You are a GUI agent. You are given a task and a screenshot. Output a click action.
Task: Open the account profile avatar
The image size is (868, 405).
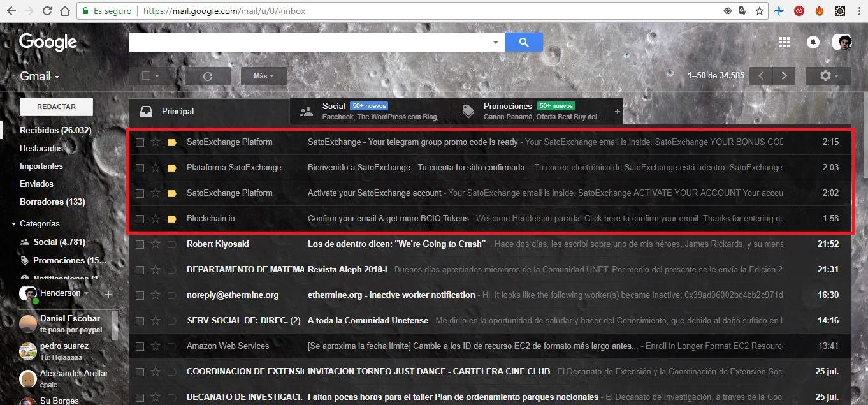point(842,42)
